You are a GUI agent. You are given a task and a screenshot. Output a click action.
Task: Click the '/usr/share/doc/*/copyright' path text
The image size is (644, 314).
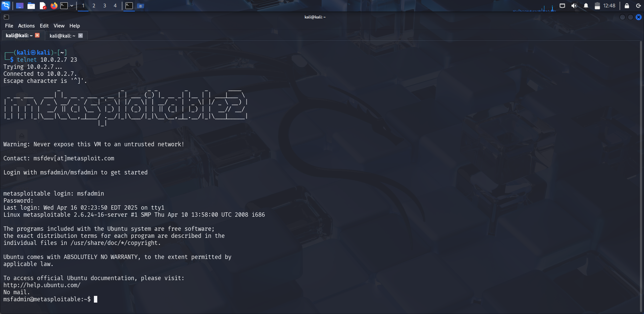(x=114, y=243)
